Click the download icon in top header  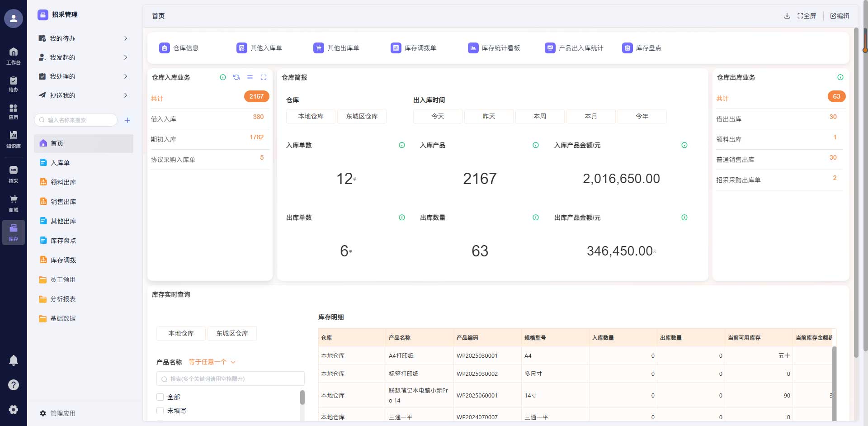click(x=787, y=16)
